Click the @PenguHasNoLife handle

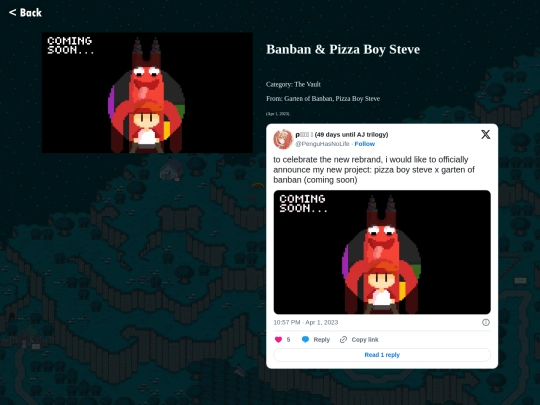[x=322, y=144]
